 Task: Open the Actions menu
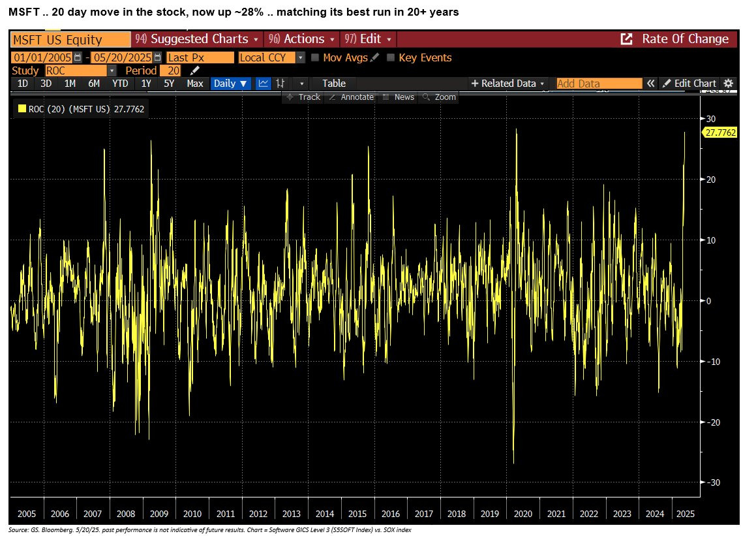click(x=301, y=39)
